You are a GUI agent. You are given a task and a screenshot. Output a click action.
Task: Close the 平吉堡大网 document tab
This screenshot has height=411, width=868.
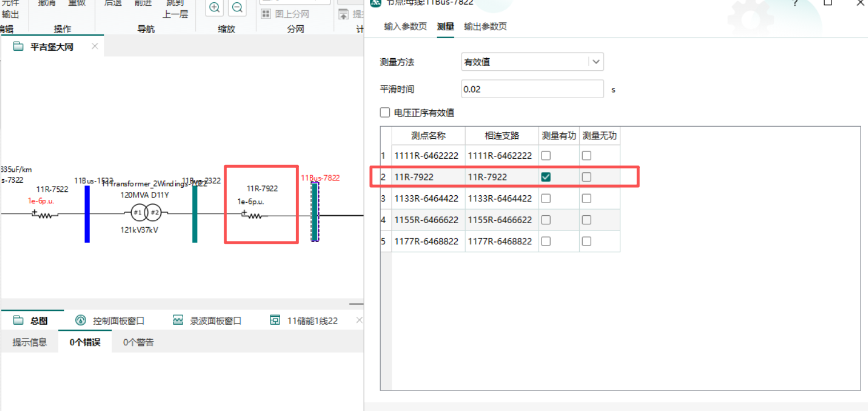[95, 46]
